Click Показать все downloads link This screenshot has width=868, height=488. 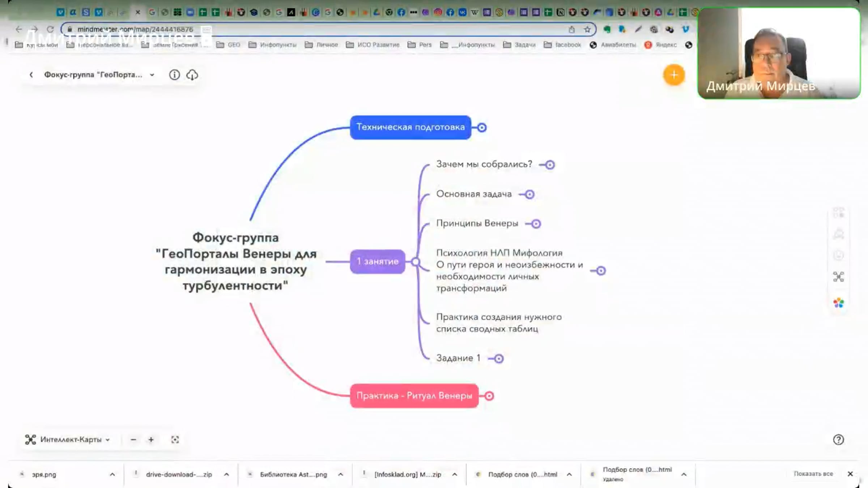(813, 474)
